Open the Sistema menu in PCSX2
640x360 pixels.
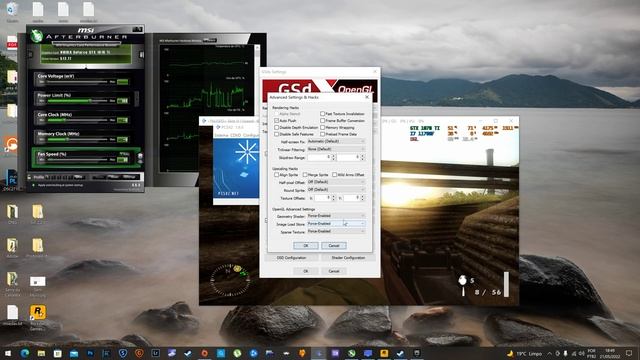tap(222, 135)
